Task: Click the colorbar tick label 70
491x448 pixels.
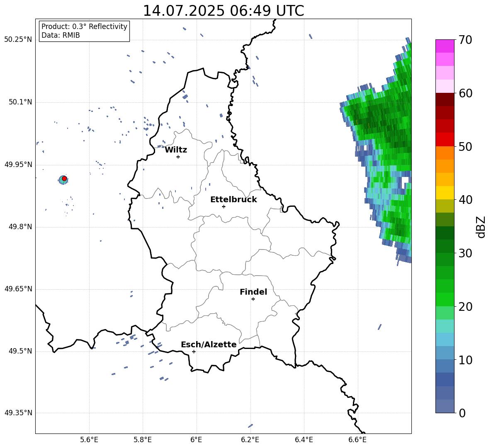Action: pyautogui.click(x=465, y=40)
